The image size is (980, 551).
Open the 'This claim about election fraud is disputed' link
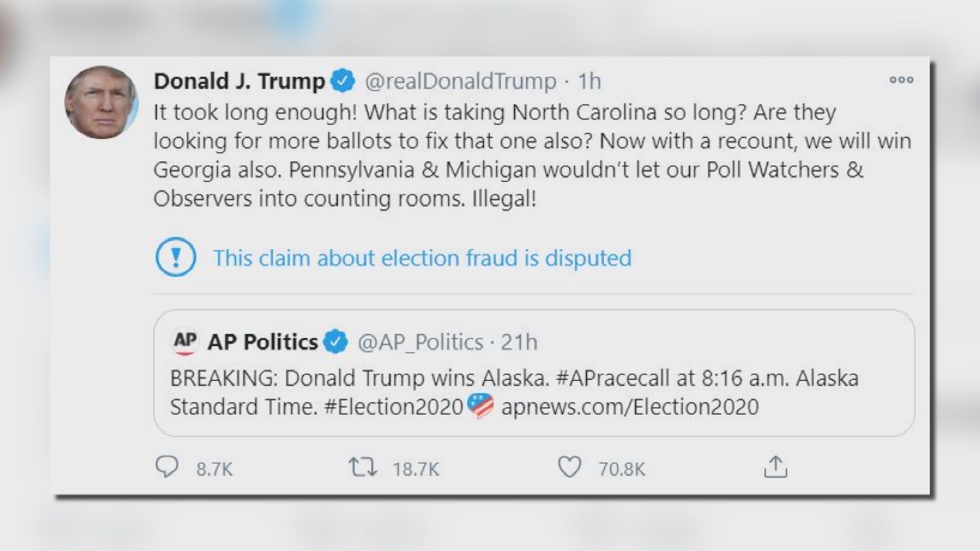click(422, 258)
